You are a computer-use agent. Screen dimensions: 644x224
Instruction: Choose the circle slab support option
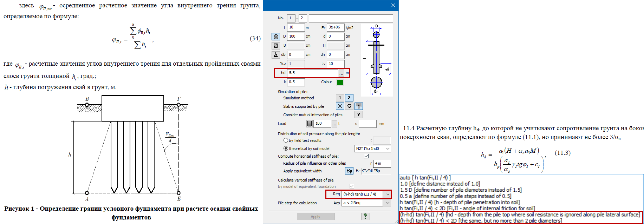click(349, 106)
